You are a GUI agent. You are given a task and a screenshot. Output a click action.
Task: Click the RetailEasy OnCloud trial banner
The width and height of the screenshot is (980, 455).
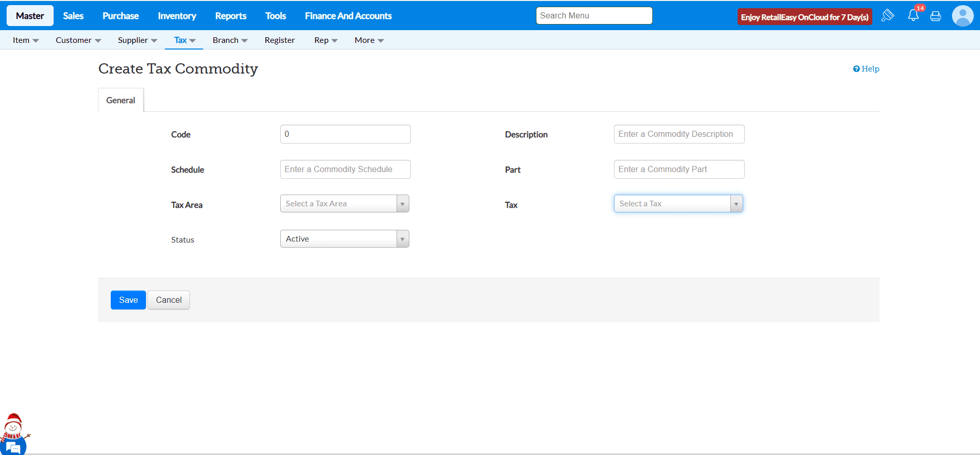tap(804, 17)
